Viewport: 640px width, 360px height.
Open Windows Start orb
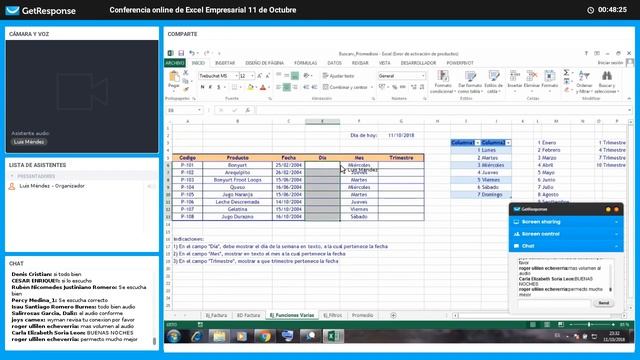click(174, 336)
